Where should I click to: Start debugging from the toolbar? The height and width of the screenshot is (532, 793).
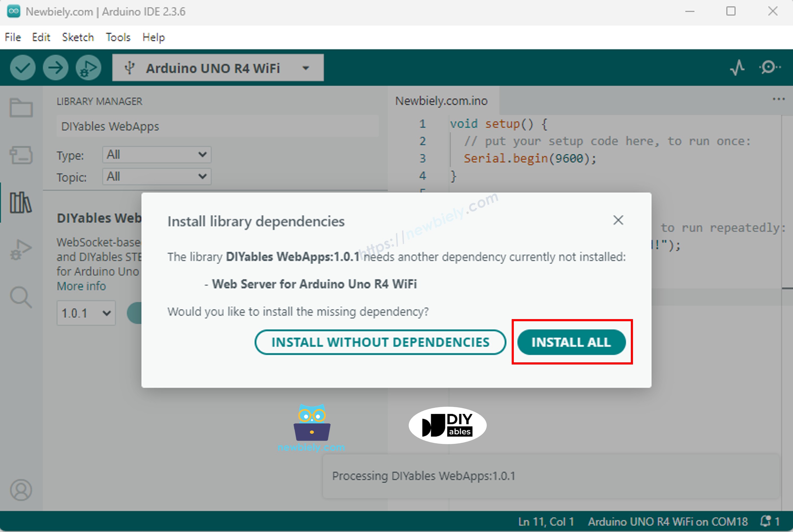click(x=88, y=67)
